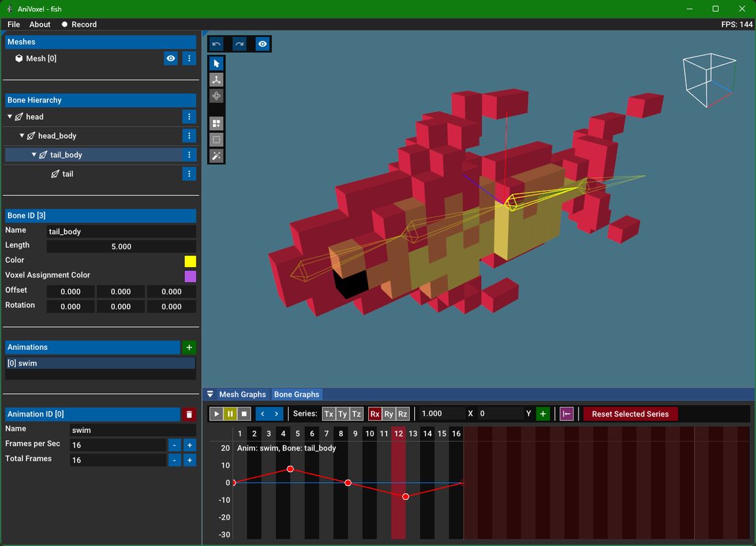Select the add-voxel tool
Viewport: 756px width, 546px height.
tap(216, 123)
